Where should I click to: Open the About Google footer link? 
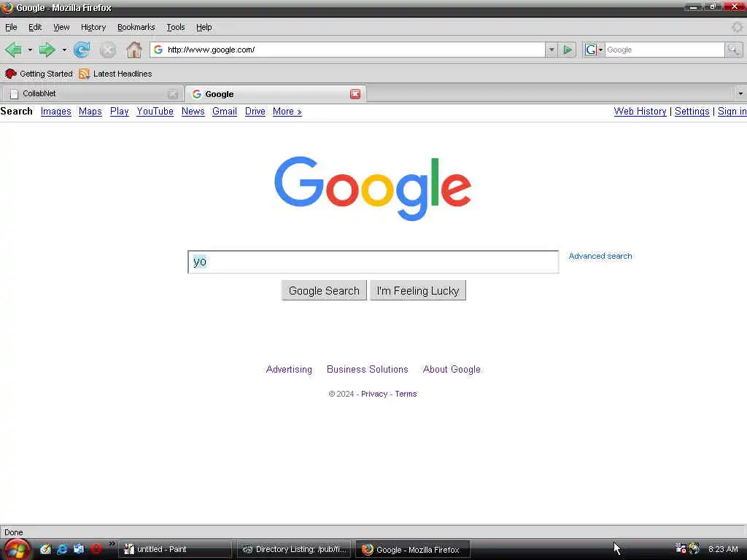[x=452, y=370]
